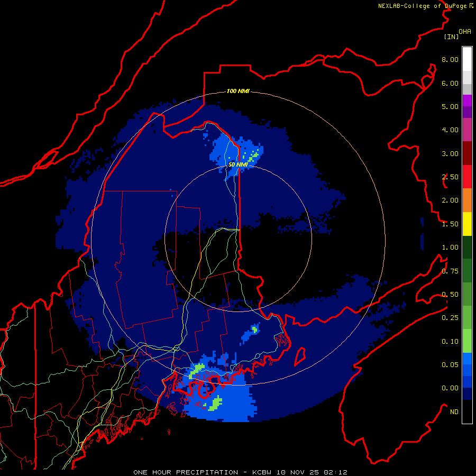The image size is (476, 476).
Task: Select the 3.00 legend value
Action: pos(450,153)
